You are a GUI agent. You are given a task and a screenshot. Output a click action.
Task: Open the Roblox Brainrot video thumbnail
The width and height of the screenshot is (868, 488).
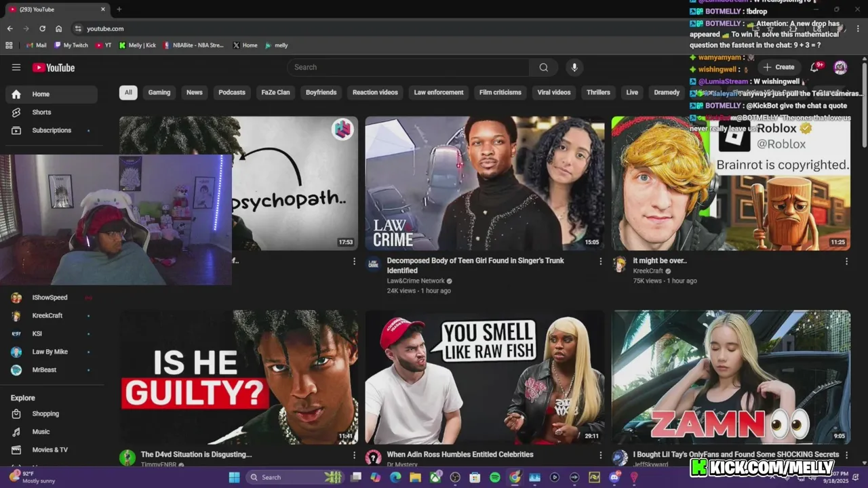730,183
